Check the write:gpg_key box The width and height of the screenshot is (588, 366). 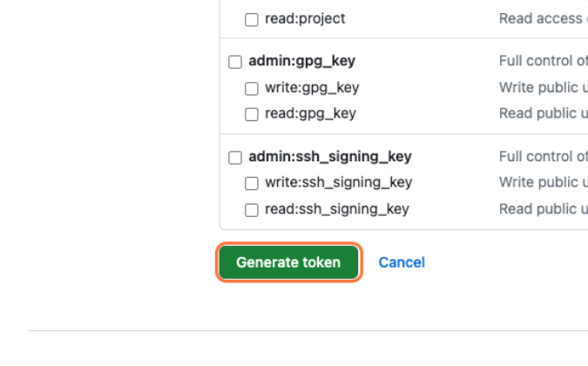(x=252, y=88)
